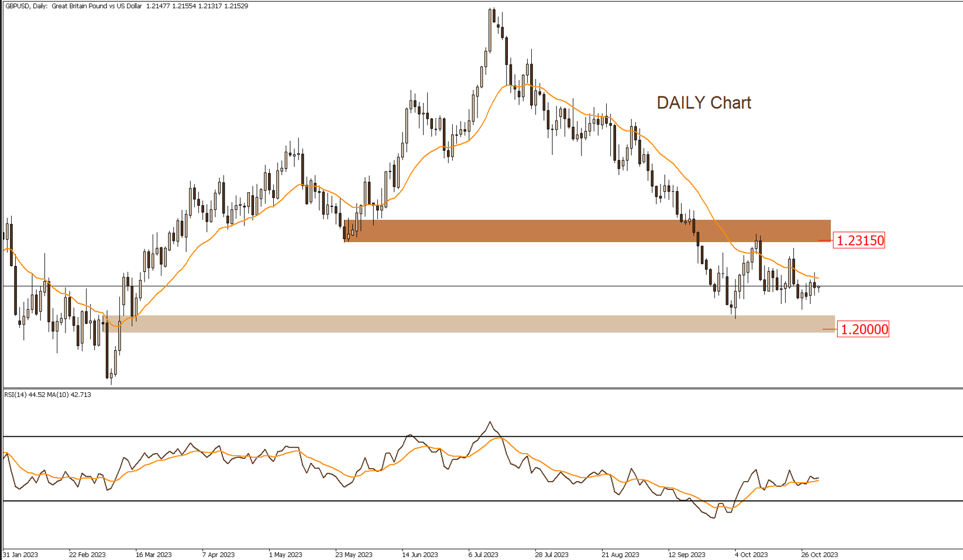Select the "DAILY Chart" text annotation
963x560 pixels.
pyautogui.click(x=703, y=103)
